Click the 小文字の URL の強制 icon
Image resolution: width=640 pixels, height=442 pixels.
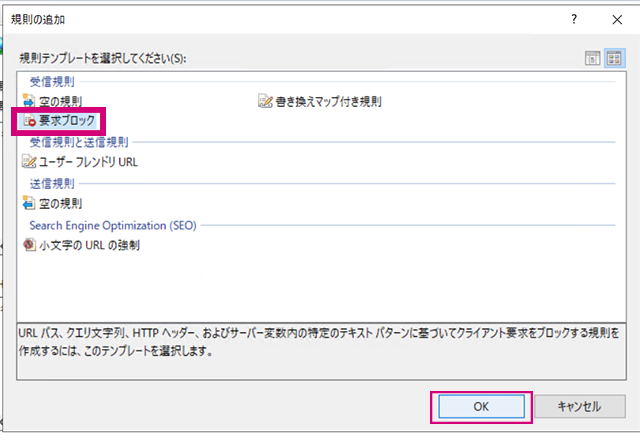[28, 244]
